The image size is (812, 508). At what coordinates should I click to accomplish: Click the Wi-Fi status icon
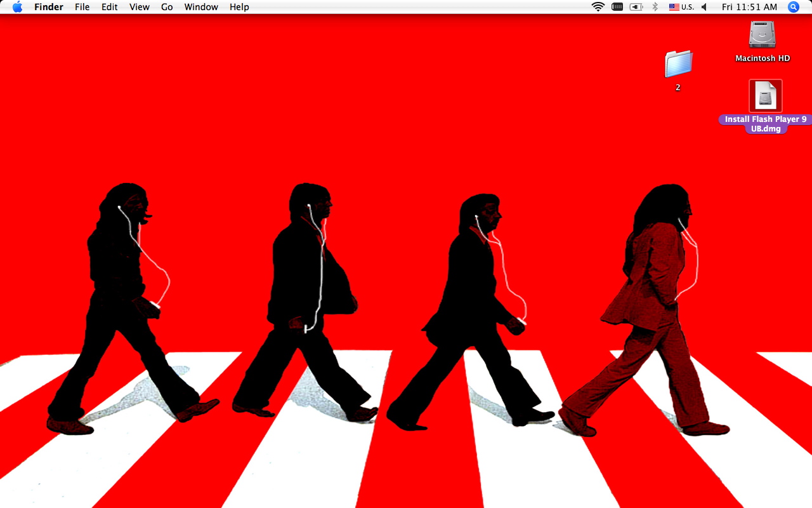click(x=598, y=7)
